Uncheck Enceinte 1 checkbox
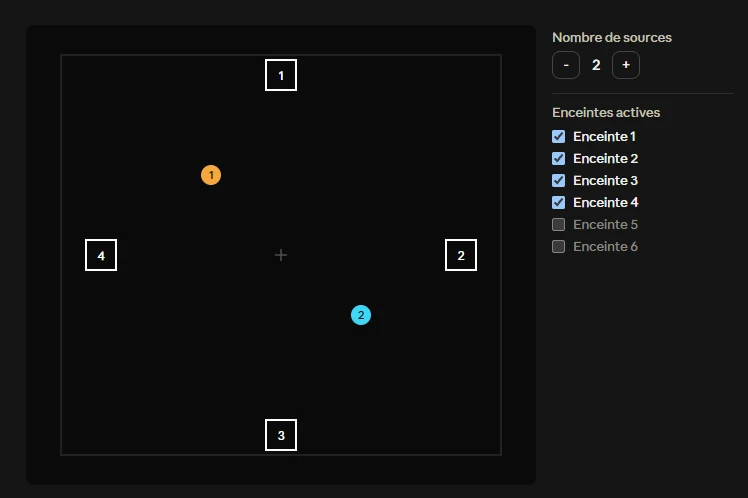The image size is (748, 498). 559,136
